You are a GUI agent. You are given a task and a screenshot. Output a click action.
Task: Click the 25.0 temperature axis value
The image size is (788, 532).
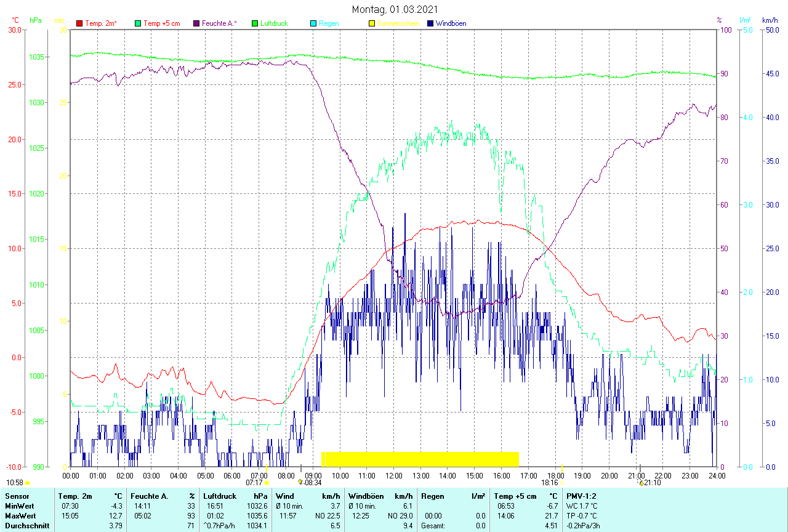click(14, 84)
